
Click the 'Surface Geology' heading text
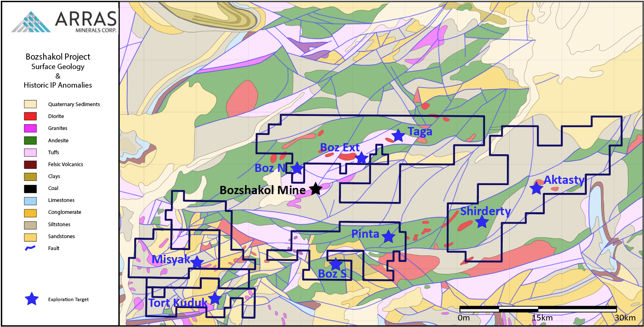coord(58,67)
